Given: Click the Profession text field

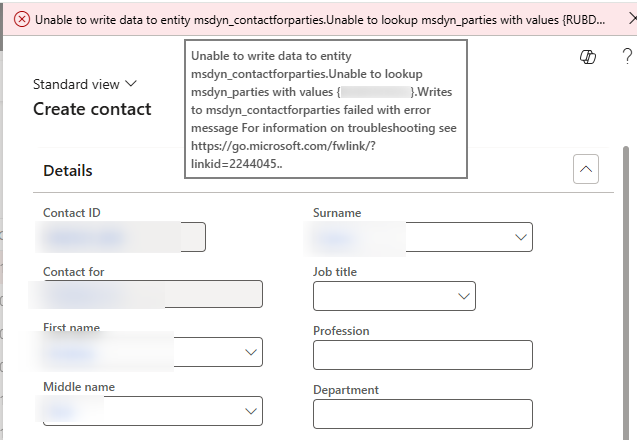Looking at the screenshot, I should click(422, 355).
